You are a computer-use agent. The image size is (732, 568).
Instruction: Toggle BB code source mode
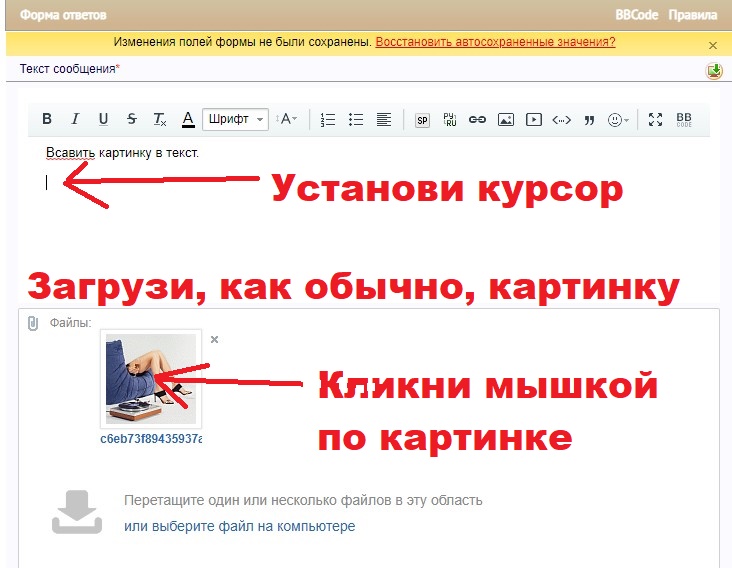[x=684, y=119]
